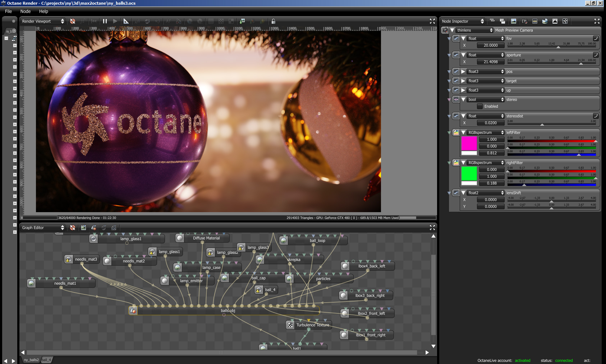Expand the pos float3 section
This screenshot has height=364, width=606.
point(463,71)
